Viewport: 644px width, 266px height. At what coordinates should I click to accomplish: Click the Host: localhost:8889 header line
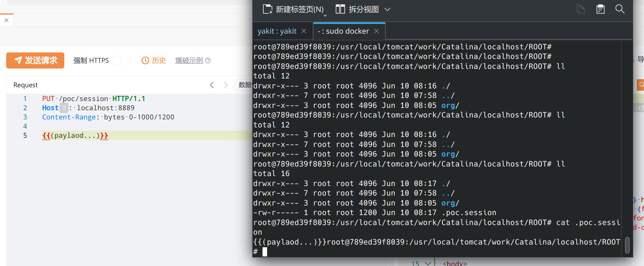click(x=88, y=108)
